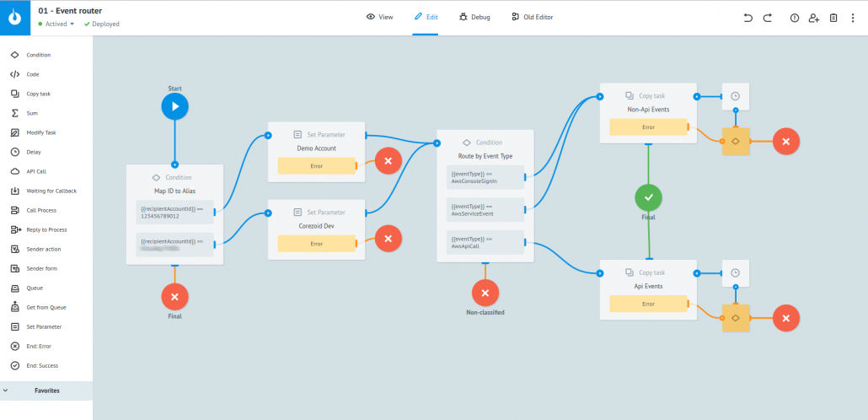Open the info circle icon in header
The height and width of the screenshot is (420, 868).
794,18
